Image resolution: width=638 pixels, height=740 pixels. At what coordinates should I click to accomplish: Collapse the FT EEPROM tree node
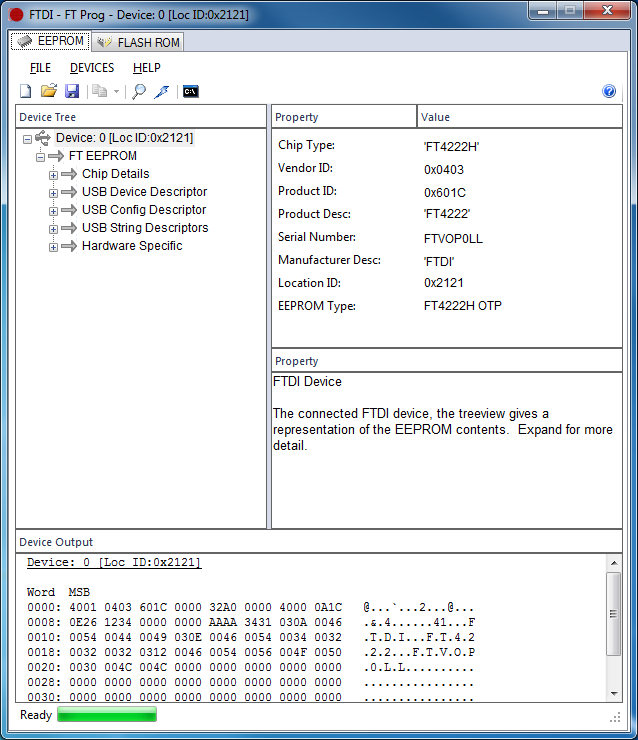[41, 157]
